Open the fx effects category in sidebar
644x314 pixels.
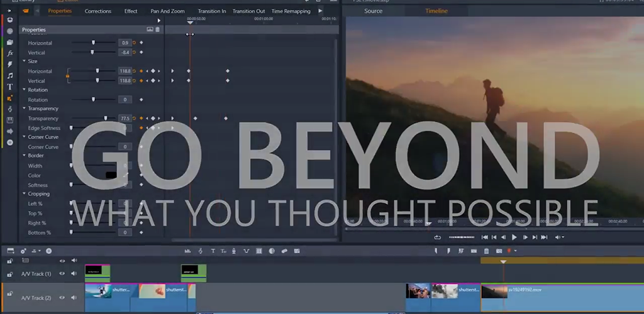(x=9, y=53)
